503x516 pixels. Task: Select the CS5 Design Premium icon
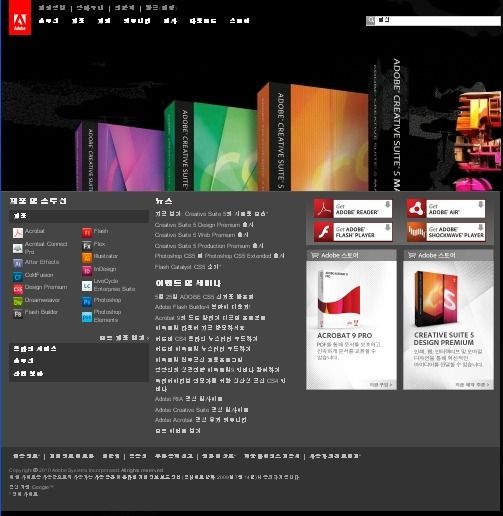coord(18,289)
